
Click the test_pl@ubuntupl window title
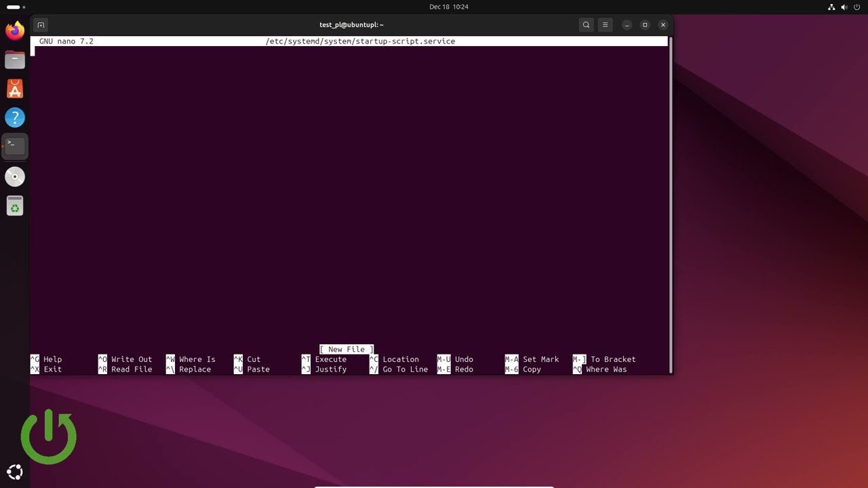(x=351, y=25)
